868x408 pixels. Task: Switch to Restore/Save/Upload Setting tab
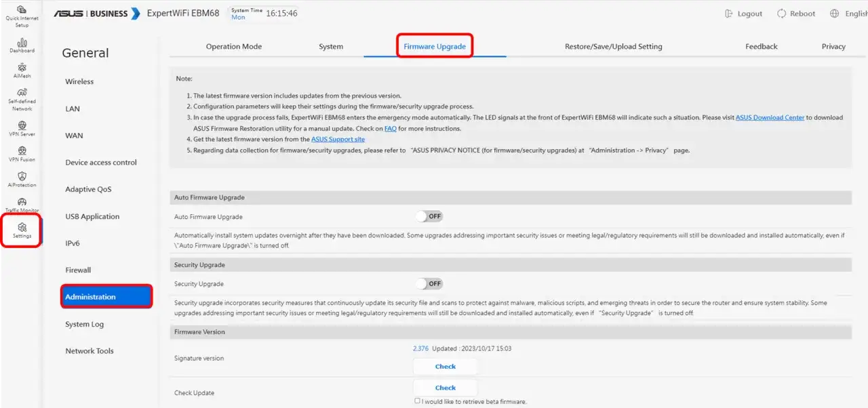pyautogui.click(x=614, y=47)
